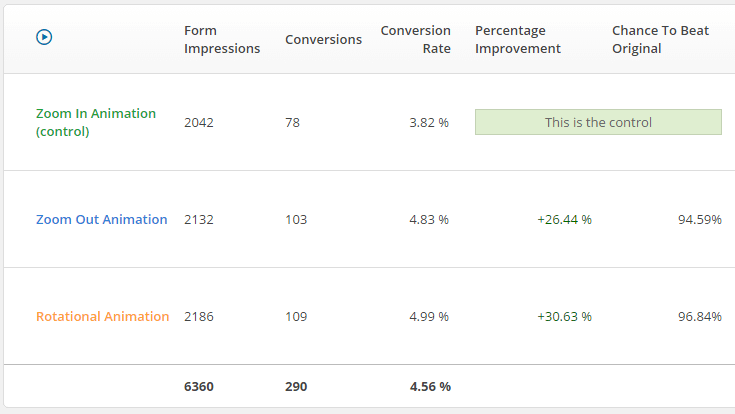This screenshot has height=414, width=735.
Task: Click the +26.44 % improvement value
Action: (564, 219)
